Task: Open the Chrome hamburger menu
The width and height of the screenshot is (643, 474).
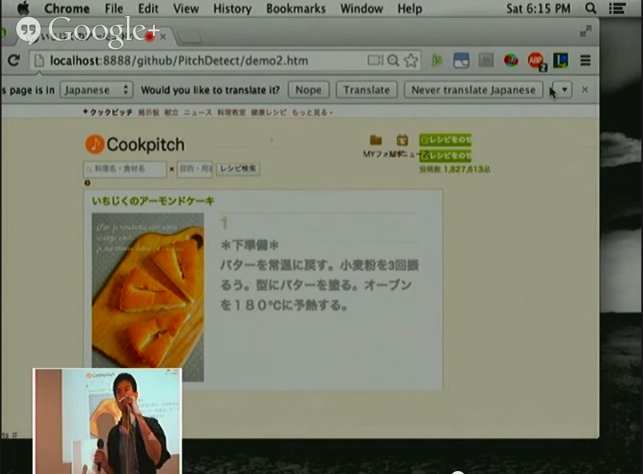Action: point(585,61)
